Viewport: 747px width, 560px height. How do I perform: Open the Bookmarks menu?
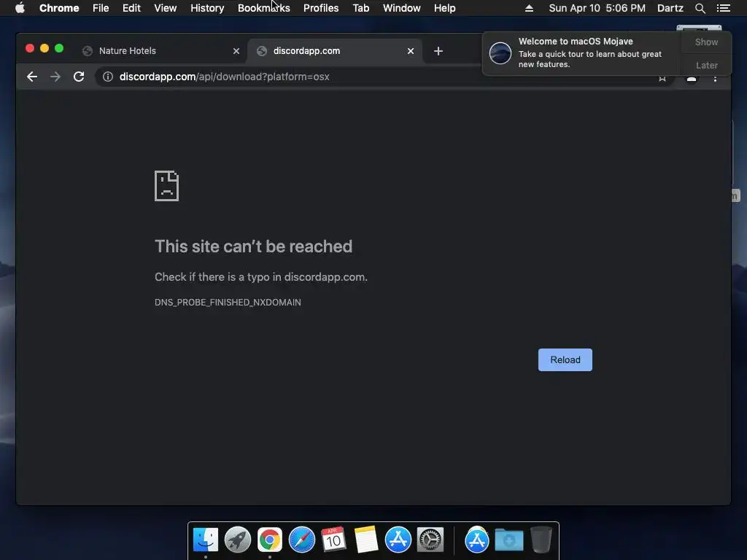click(264, 8)
